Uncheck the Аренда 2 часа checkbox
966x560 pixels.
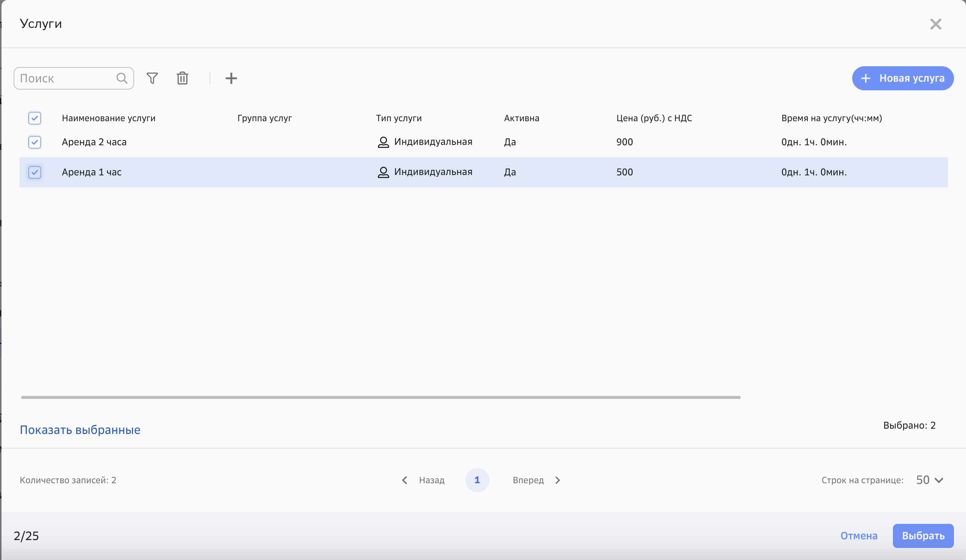[35, 142]
